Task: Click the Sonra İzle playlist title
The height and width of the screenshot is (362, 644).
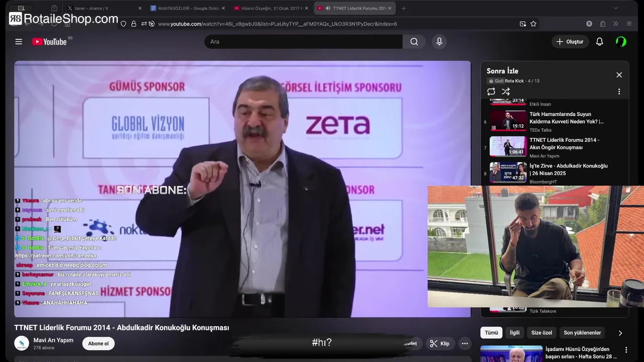Action: (x=502, y=71)
